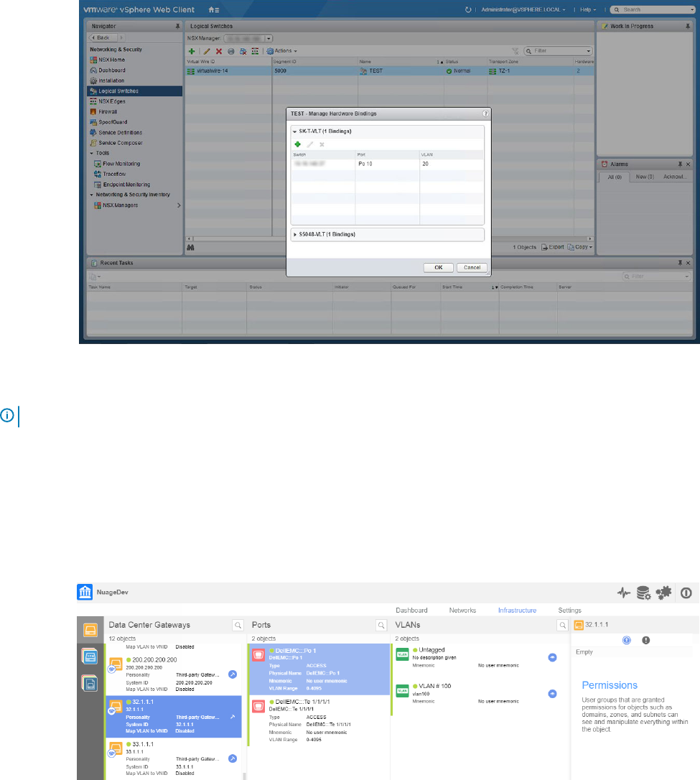Open the NSX Manager selection dropdown

(269, 38)
